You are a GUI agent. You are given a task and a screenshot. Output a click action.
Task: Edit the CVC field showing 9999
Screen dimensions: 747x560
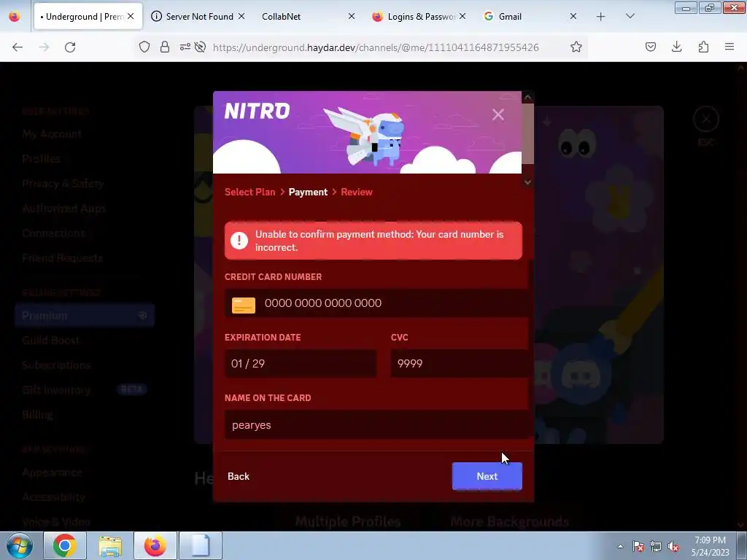point(460,364)
